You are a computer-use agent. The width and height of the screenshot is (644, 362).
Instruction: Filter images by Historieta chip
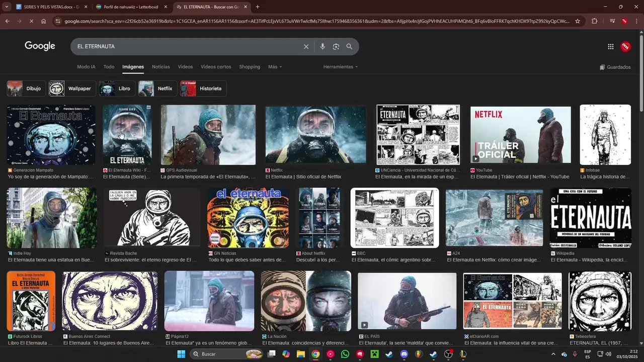(203, 88)
